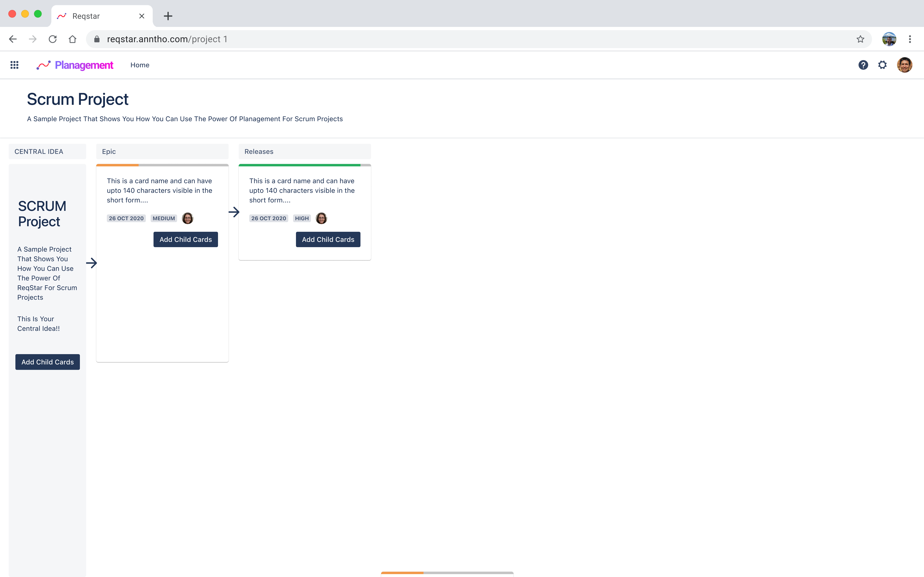Click assignee avatar on Epic card
924x577 pixels.
[x=187, y=218]
